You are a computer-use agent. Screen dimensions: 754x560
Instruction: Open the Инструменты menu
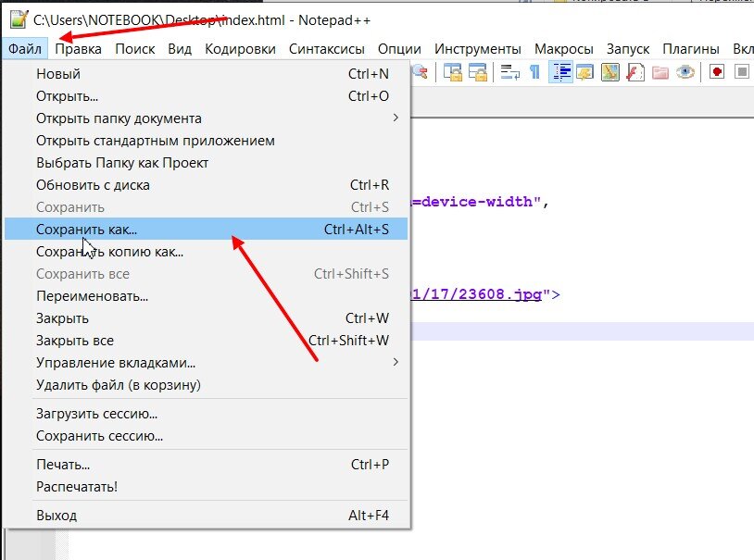(x=477, y=49)
